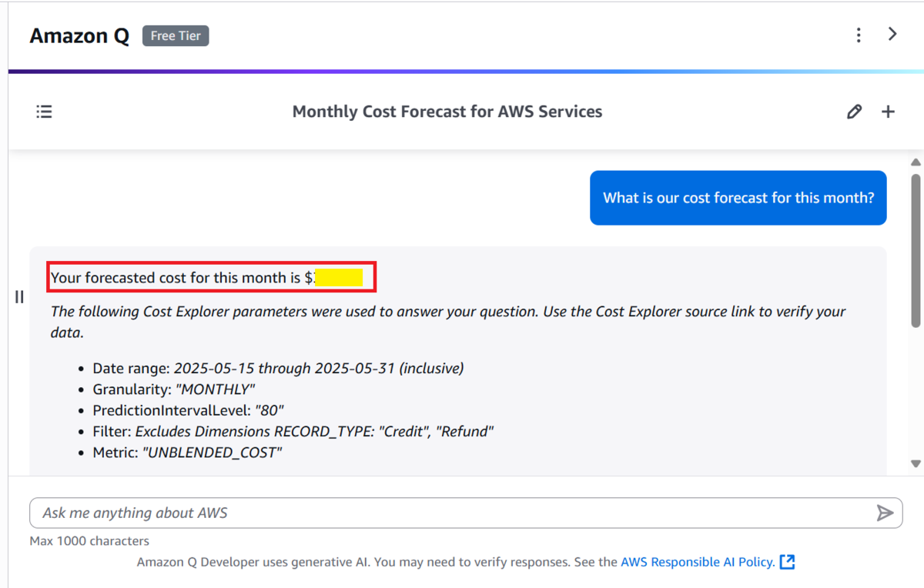Click the Cost Explorer parameters explanation paragraph
The width and height of the screenshot is (924, 588).
448,322
